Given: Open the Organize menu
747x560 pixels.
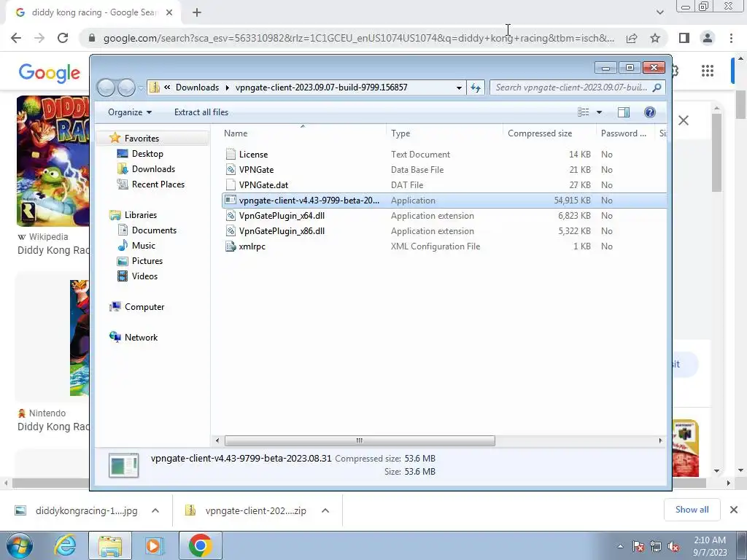Looking at the screenshot, I should click(x=130, y=112).
